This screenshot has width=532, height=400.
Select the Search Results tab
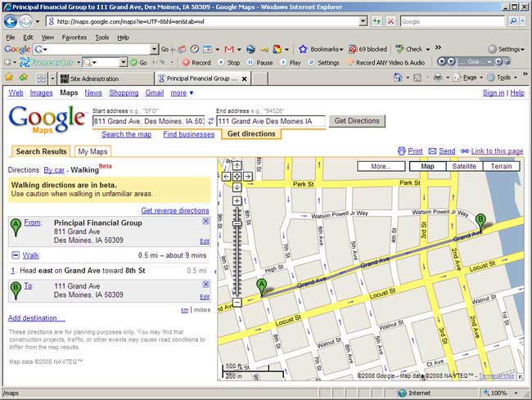coord(41,151)
